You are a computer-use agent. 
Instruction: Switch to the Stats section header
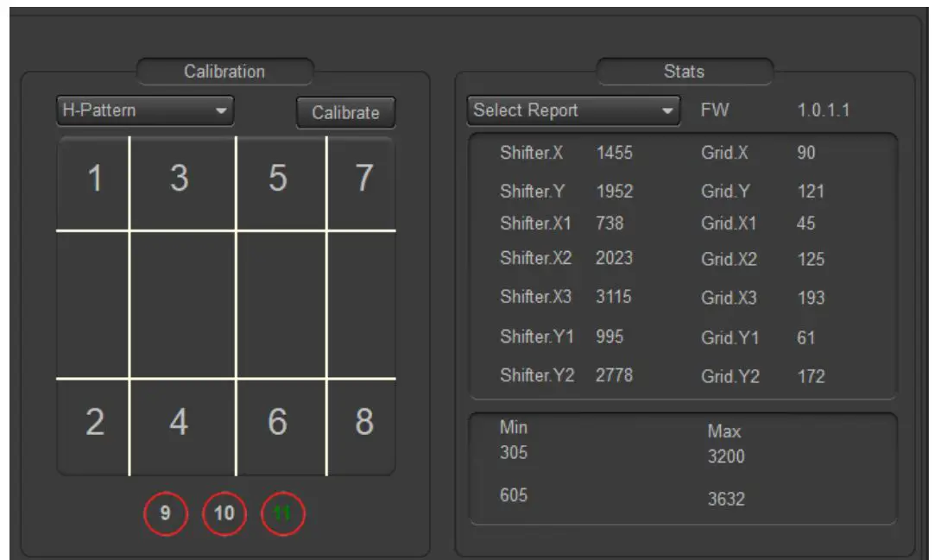(x=685, y=72)
